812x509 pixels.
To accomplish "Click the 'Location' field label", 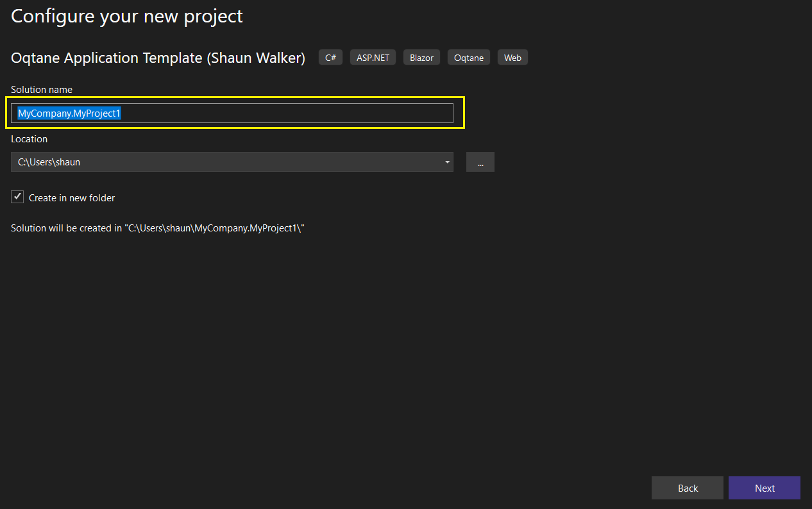I will [30, 139].
